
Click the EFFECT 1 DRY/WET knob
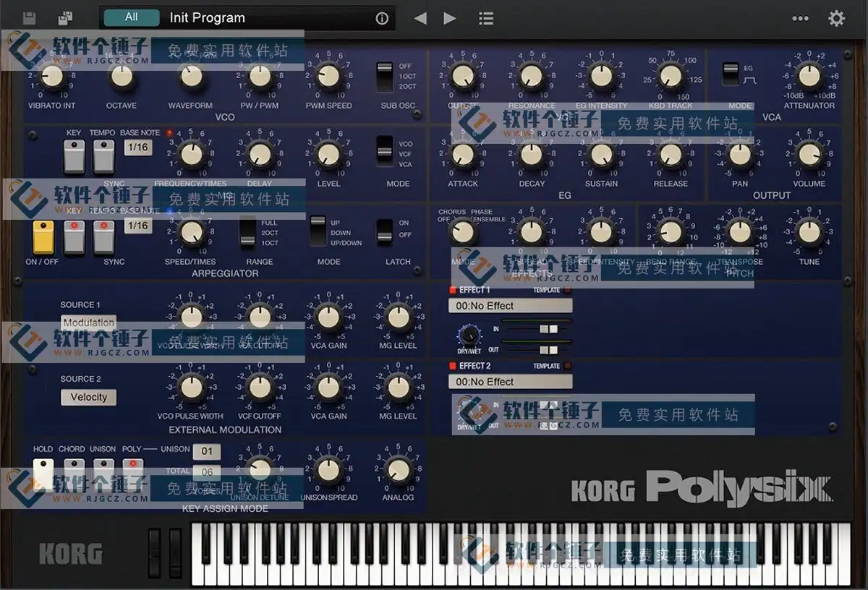point(469,335)
